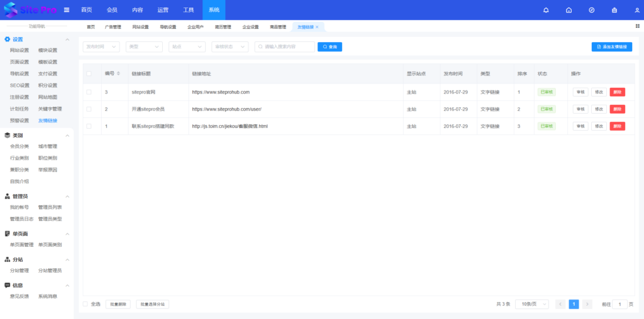Image resolution: width=644 pixels, height=319 pixels.
Task: Check the row for 开通sitepro会员
Action: (89, 109)
